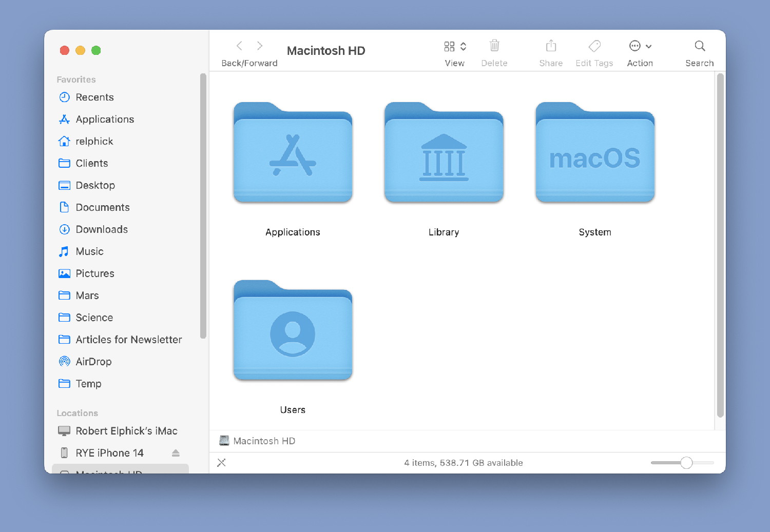
Task: Click the Delete trash toolbar icon
Action: (494, 46)
